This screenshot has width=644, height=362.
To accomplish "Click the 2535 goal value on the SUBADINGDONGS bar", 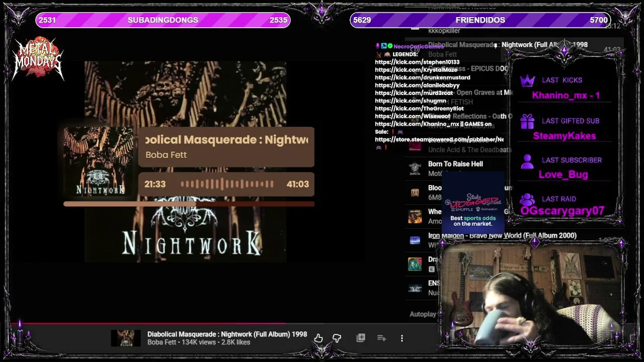I will (278, 20).
